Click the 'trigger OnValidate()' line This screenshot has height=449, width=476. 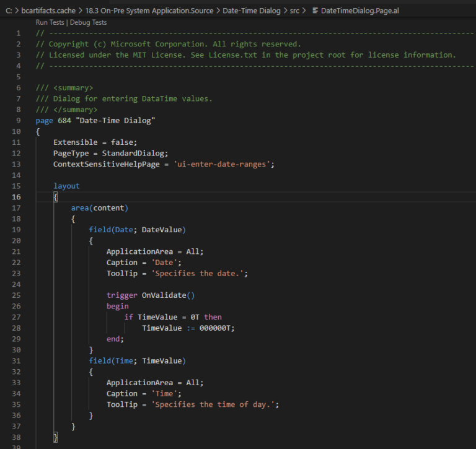point(150,295)
